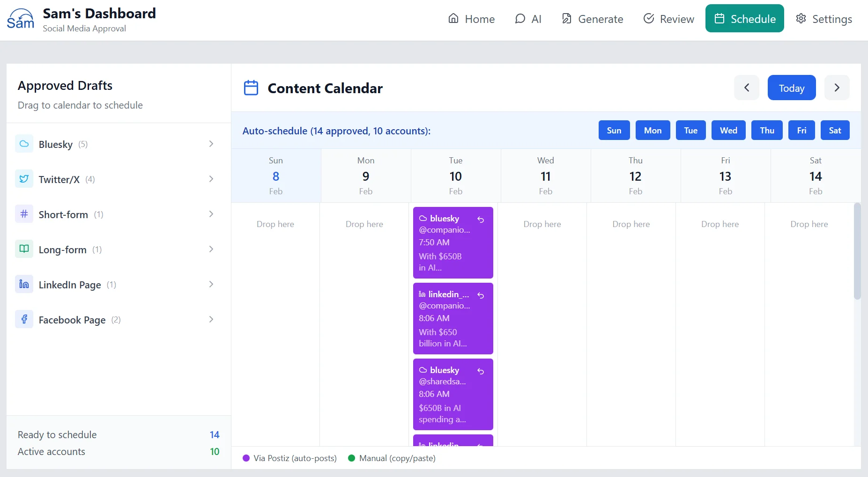Screen dimensions: 868x477
Task: Go to the next week
Action: coord(837,88)
